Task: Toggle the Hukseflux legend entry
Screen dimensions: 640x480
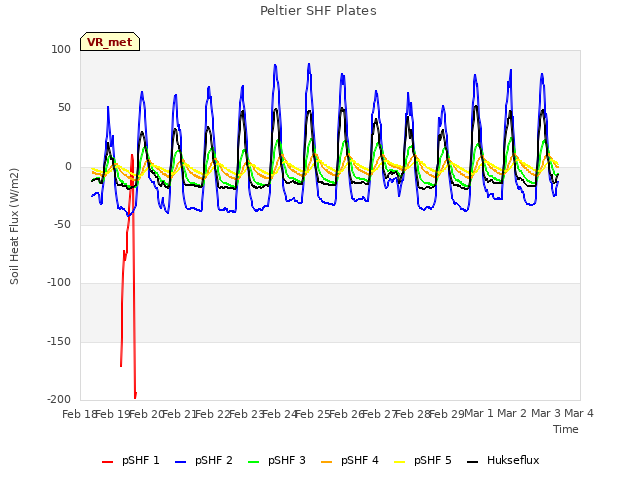Action: [503, 461]
